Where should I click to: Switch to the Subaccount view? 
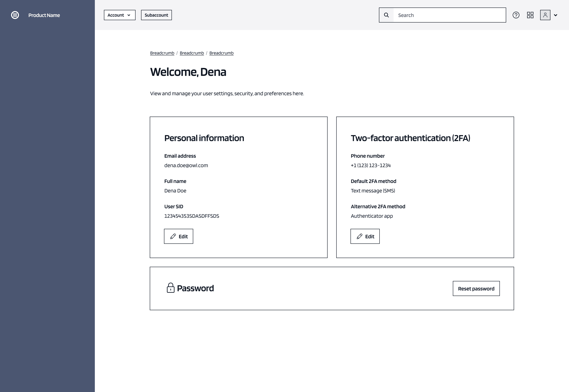[x=156, y=15]
